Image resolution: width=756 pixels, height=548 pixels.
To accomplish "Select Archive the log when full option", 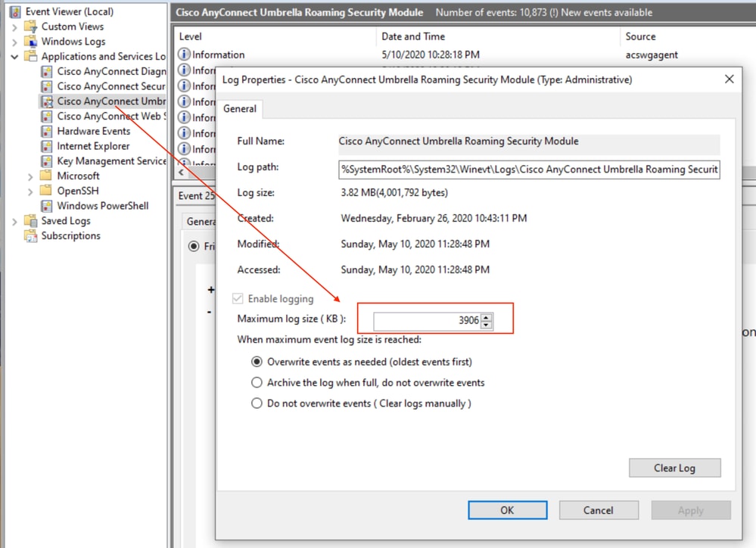I will tap(257, 382).
